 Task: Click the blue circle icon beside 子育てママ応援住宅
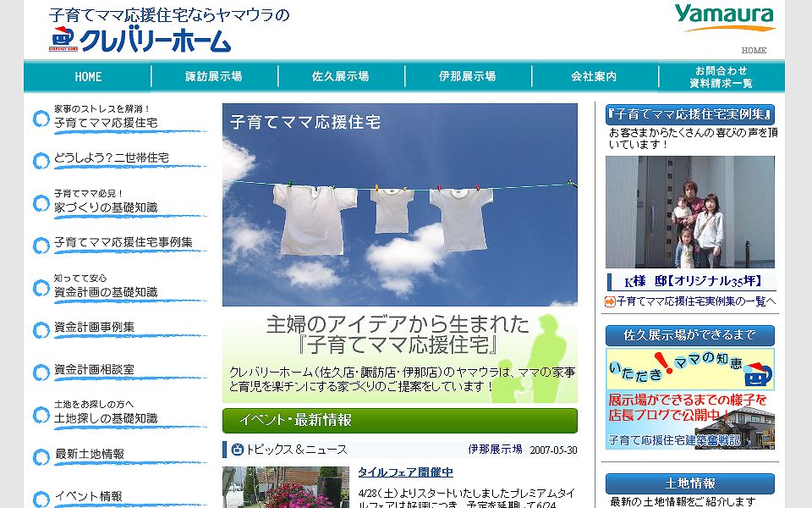(x=41, y=119)
